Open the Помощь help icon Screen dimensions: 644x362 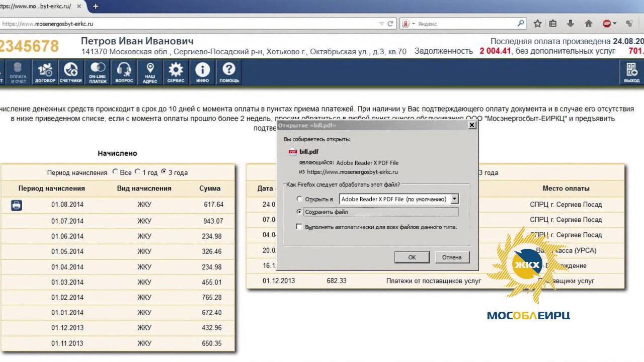(x=229, y=72)
